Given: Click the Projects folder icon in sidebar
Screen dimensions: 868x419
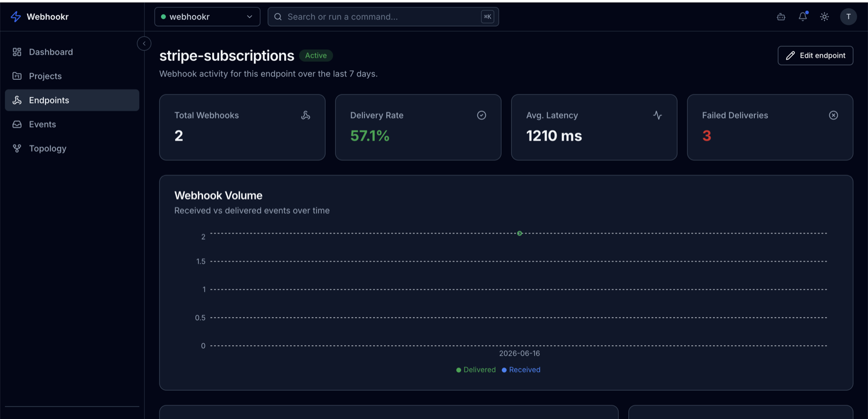Looking at the screenshot, I should click(17, 76).
